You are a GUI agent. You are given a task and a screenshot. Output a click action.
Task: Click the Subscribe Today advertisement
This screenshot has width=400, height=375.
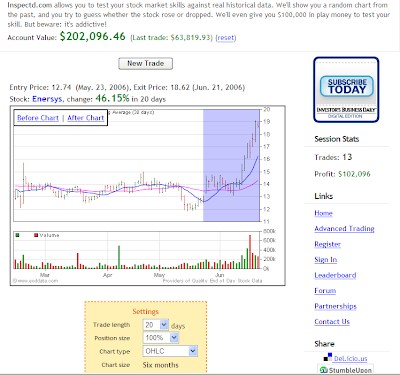(x=346, y=90)
